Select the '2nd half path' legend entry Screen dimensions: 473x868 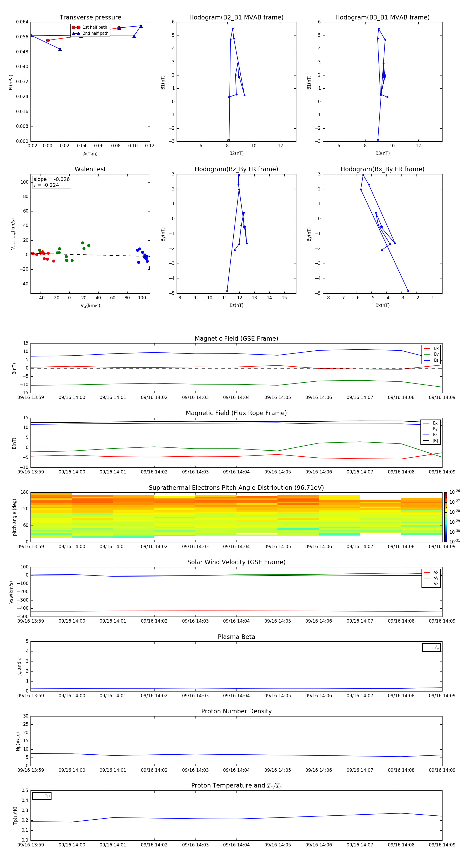coord(90,33)
